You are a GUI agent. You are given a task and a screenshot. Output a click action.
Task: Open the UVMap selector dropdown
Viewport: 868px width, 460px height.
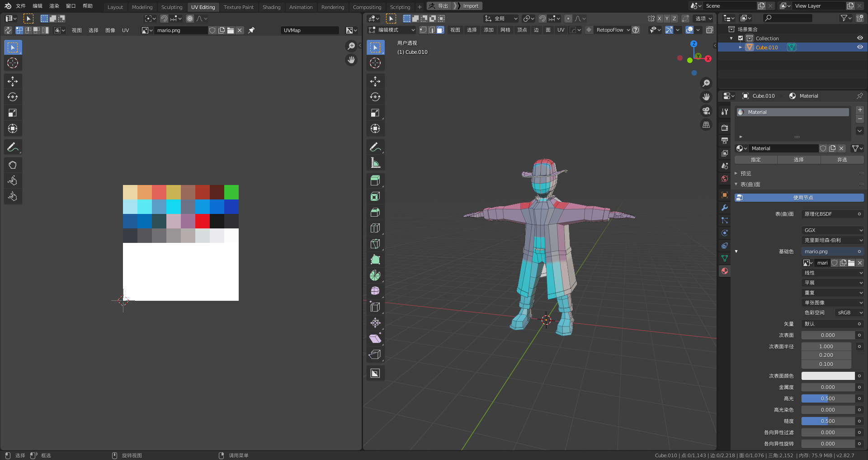pyautogui.click(x=310, y=30)
